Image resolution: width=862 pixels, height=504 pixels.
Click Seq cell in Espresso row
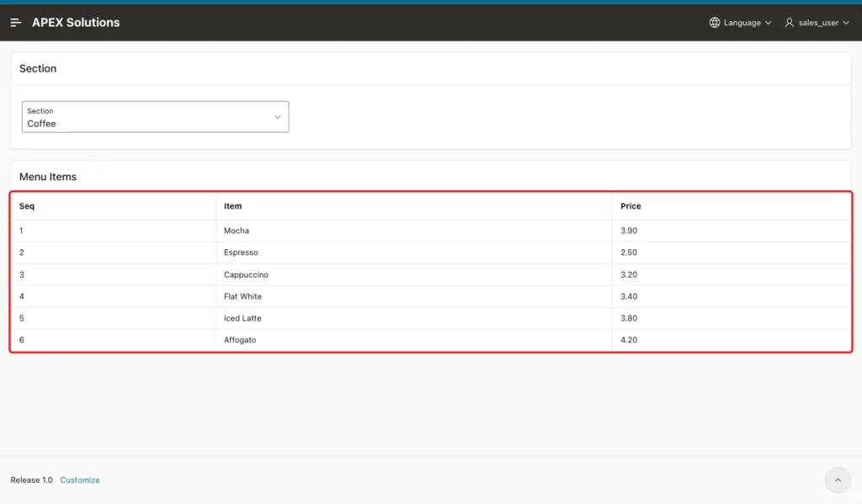(x=114, y=252)
